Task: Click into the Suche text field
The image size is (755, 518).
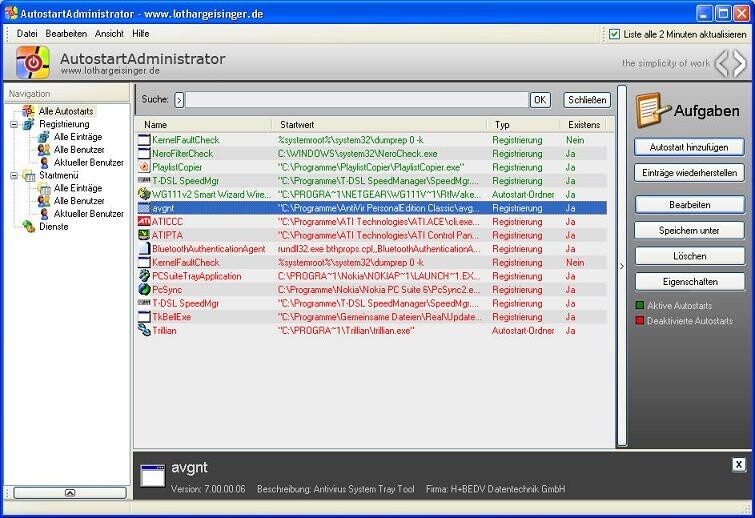Action: click(x=357, y=100)
